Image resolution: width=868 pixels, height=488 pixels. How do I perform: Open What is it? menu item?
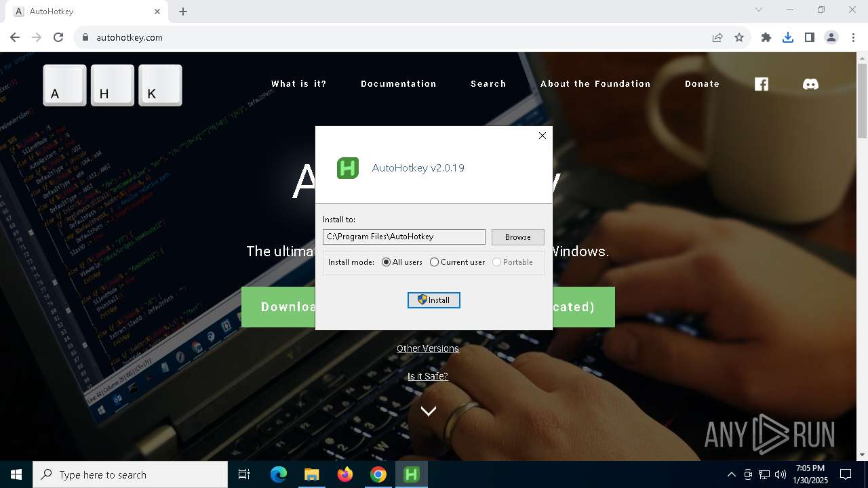click(x=299, y=84)
